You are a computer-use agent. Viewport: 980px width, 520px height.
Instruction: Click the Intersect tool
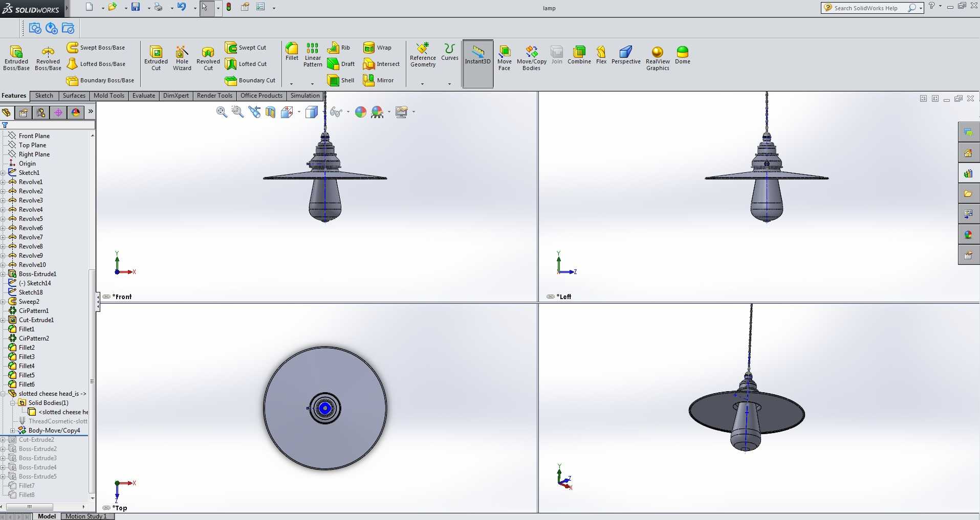(x=381, y=64)
